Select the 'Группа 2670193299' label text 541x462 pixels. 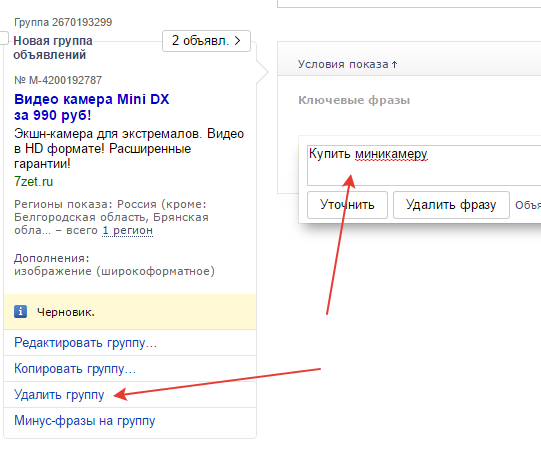[x=63, y=22]
